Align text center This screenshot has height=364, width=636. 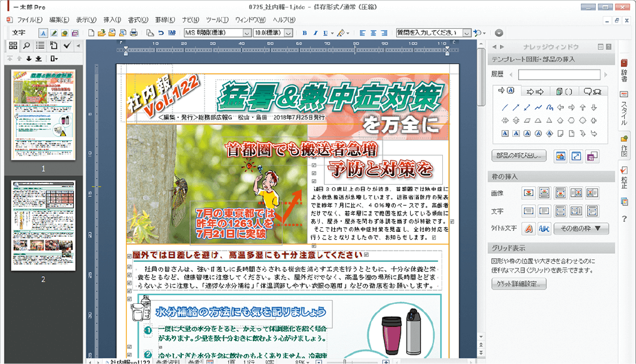[373, 33]
